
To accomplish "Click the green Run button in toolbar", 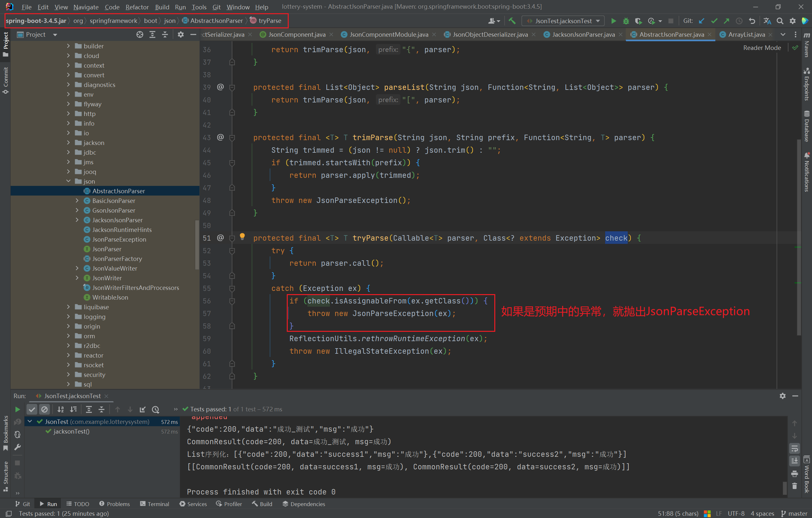I will 614,21.
